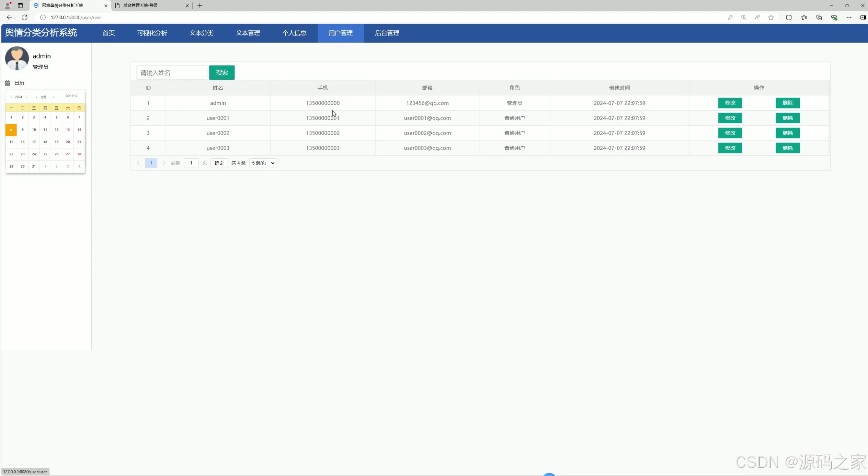The image size is (868, 476).
Task: Open the browser settings and more ellipsis menu
Action: tap(849, 17)
